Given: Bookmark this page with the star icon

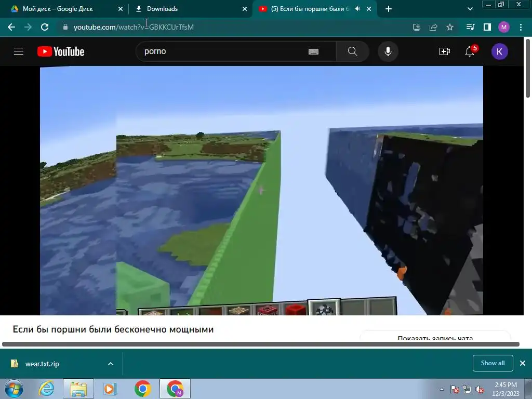Looking at the screenshot, I should [450, 27].
